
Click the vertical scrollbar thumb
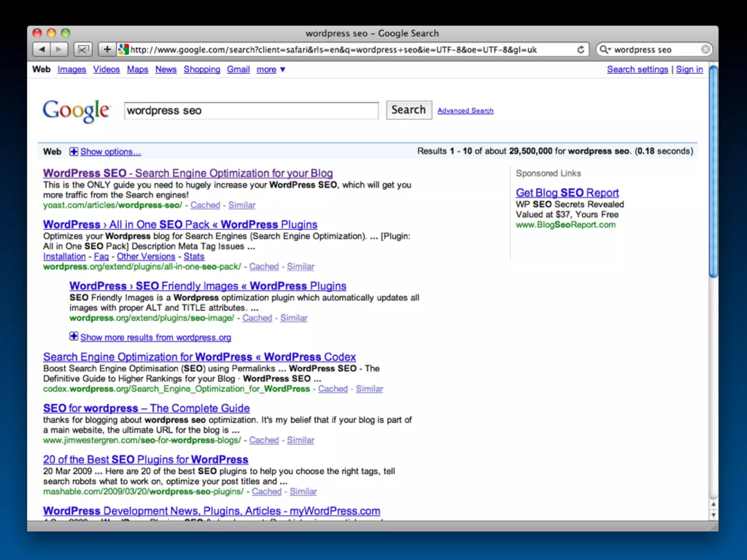click(713, 171)
